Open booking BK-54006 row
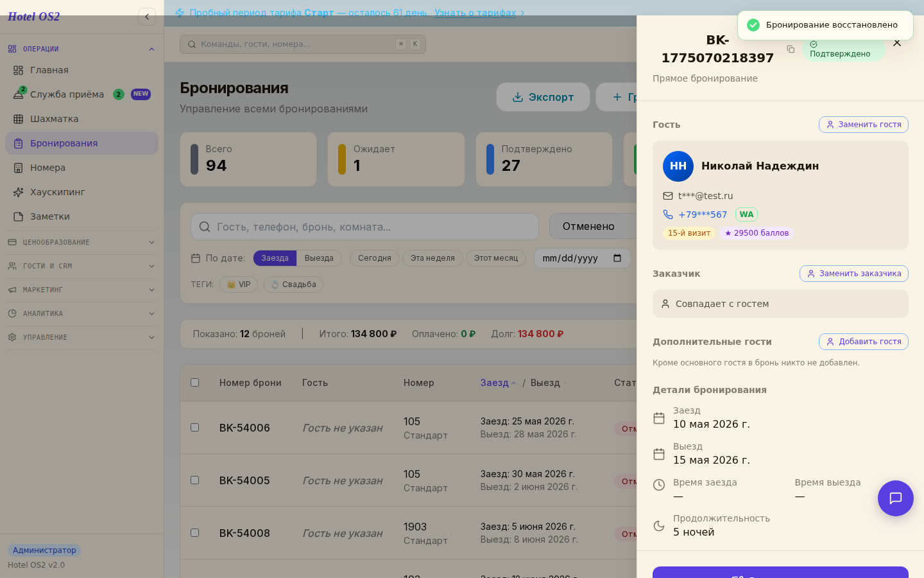The height and width of the screenshot is (578, 924). coord(408,428)
